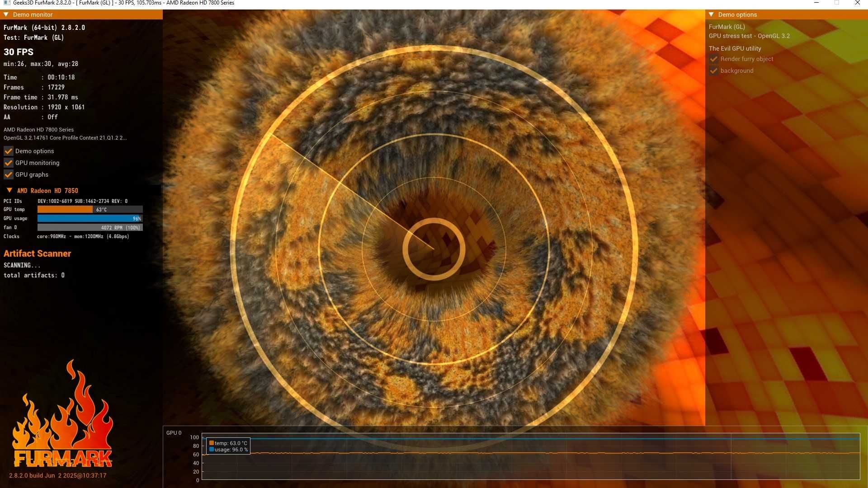Click the fan 0 RPM bar
The height and width of the screenshot is (488, 868).
[90, 227]
